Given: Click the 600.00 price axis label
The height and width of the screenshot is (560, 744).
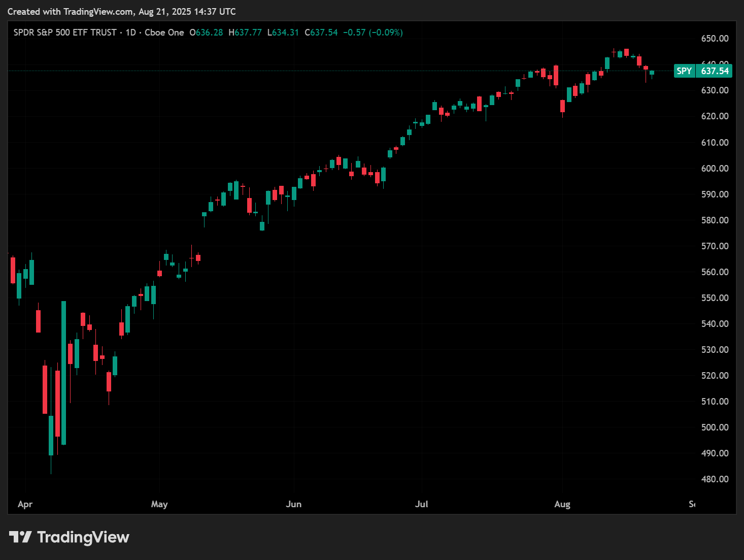Looking at the screenshot, I should [x=715, y=169].
